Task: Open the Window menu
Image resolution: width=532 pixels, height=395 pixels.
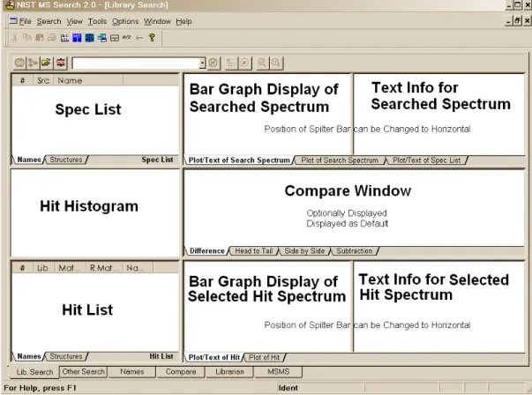Action: (157, 21)
